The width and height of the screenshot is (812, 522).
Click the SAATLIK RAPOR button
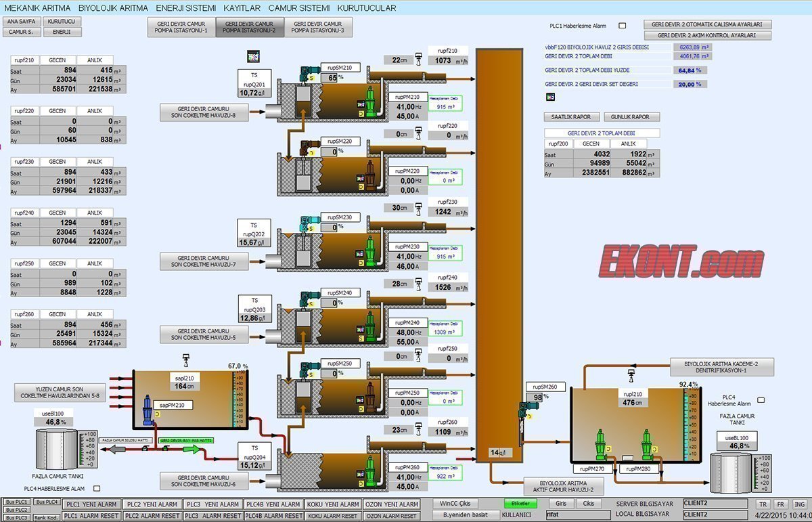(x=570, y=116)
